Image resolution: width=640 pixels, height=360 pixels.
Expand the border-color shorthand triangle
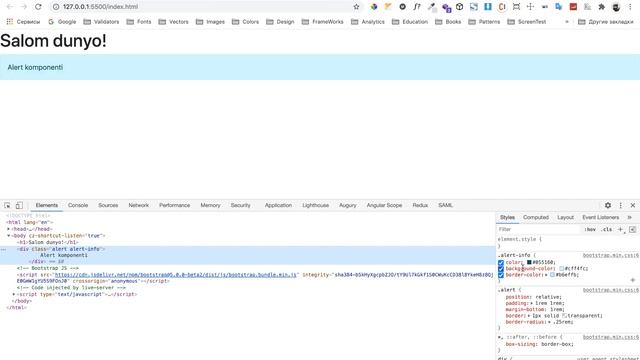(x=546, y=275)
